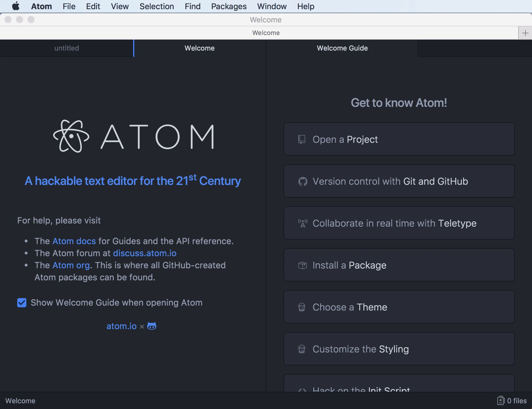Expand the Choose a Theme section

(x=399, y=307)
